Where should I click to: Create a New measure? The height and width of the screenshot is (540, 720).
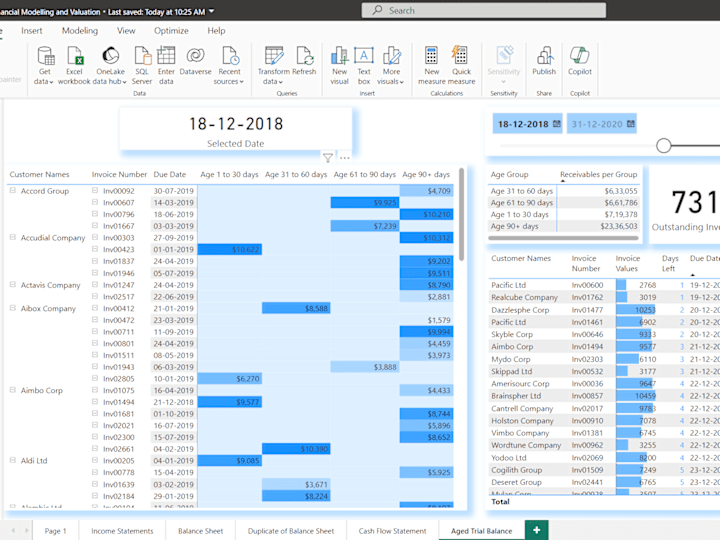click(x=432, y=66)
